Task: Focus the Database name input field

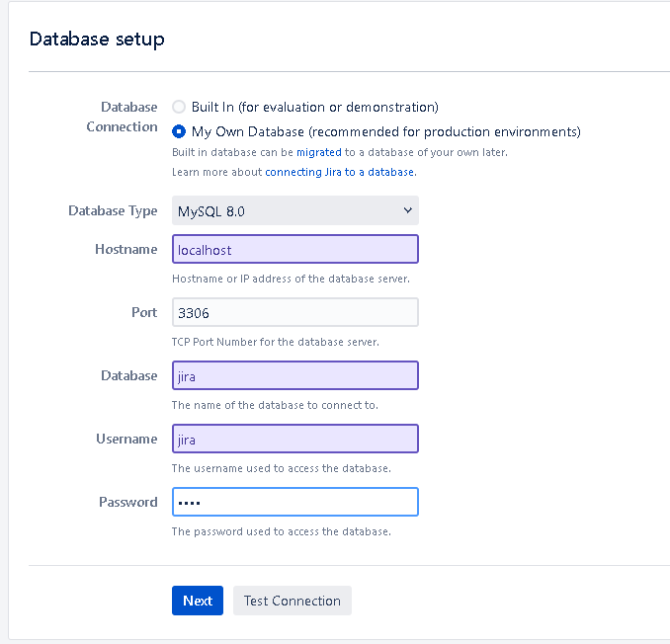Action: [x=294, y=375]
